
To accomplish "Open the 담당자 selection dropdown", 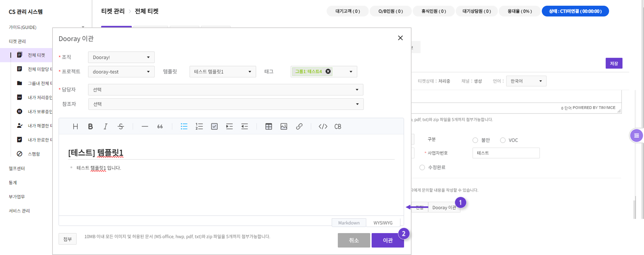I will (225, 90).
